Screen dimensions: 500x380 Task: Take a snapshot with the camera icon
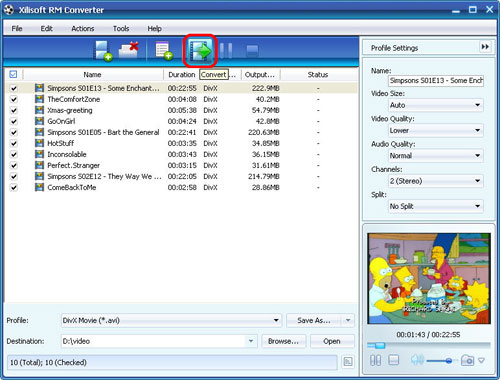click(467, 360)
